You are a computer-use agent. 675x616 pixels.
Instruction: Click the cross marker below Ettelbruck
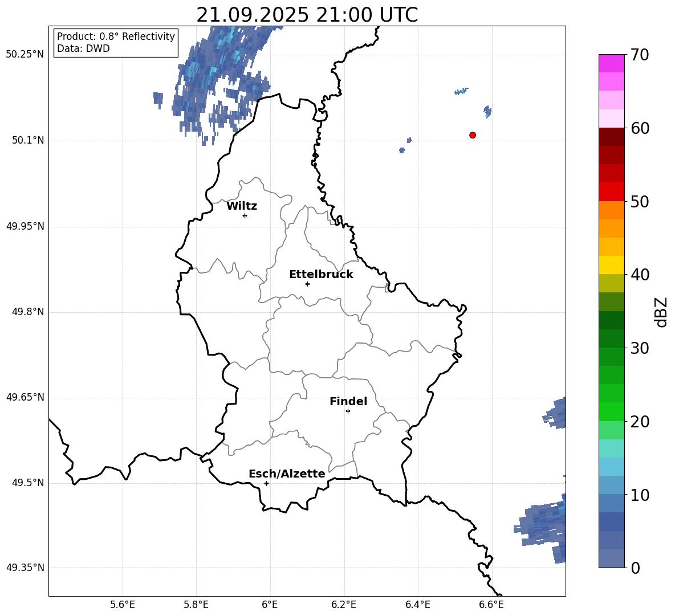[307, 284]
